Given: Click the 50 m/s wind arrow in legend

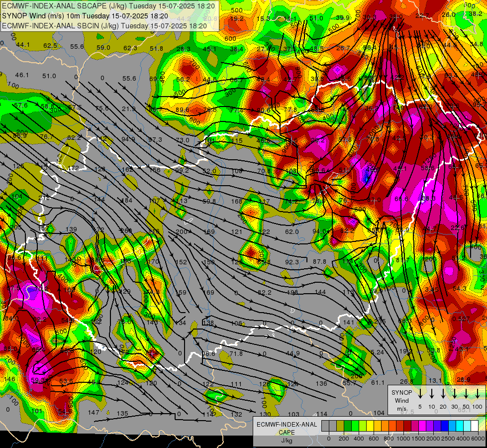Looking at the screenshot, I should coord(466,393).
